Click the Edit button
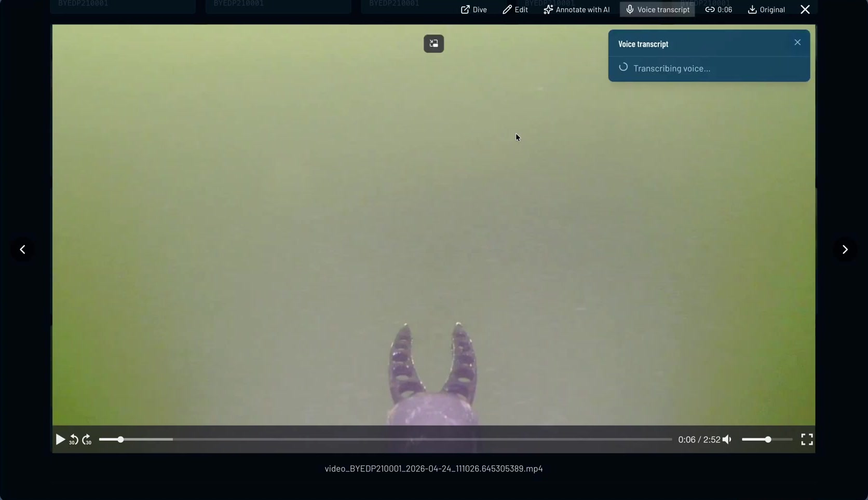Screen dimensions: 868x500 (x=515, y=9)
